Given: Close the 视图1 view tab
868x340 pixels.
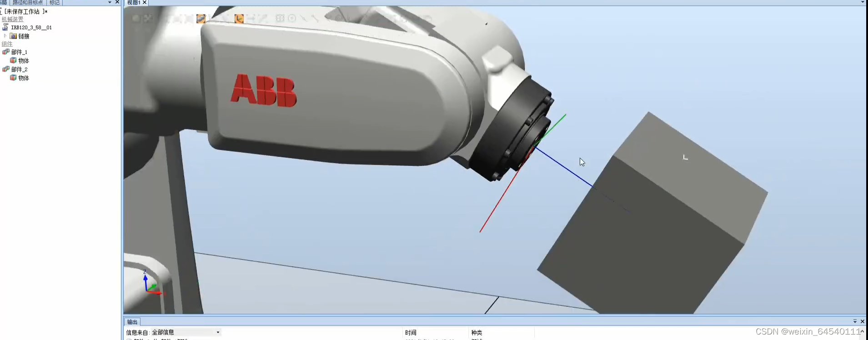Looking at the screenshot, I should pyautogui.click(x=145, y=2).
